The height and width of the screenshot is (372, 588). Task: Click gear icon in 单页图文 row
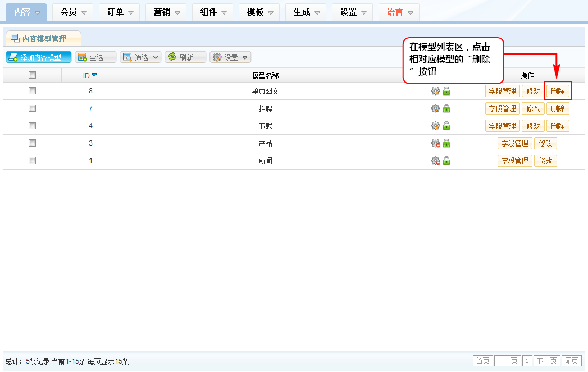click(x=435, y=92)
